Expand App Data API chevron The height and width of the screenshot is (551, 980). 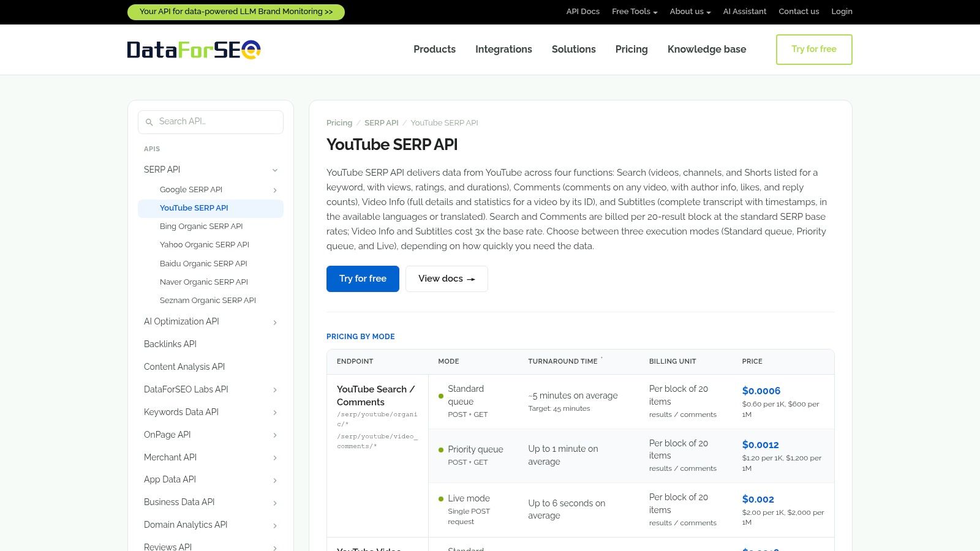(275, 481)
